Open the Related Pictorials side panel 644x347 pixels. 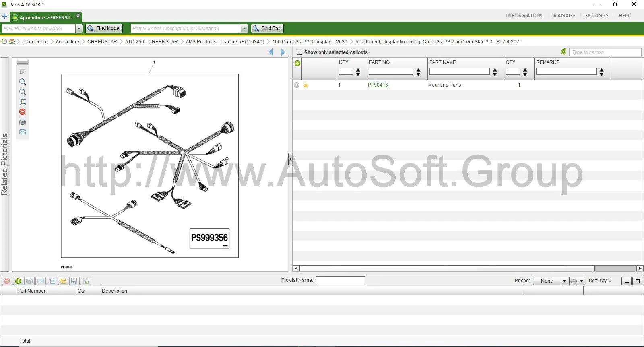4,165
